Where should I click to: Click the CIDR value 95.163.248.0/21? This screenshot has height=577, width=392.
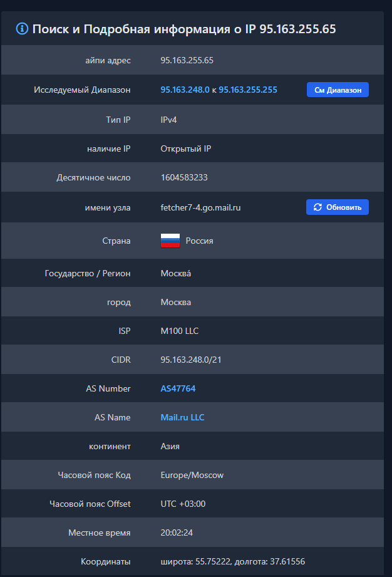coord(192,360)
